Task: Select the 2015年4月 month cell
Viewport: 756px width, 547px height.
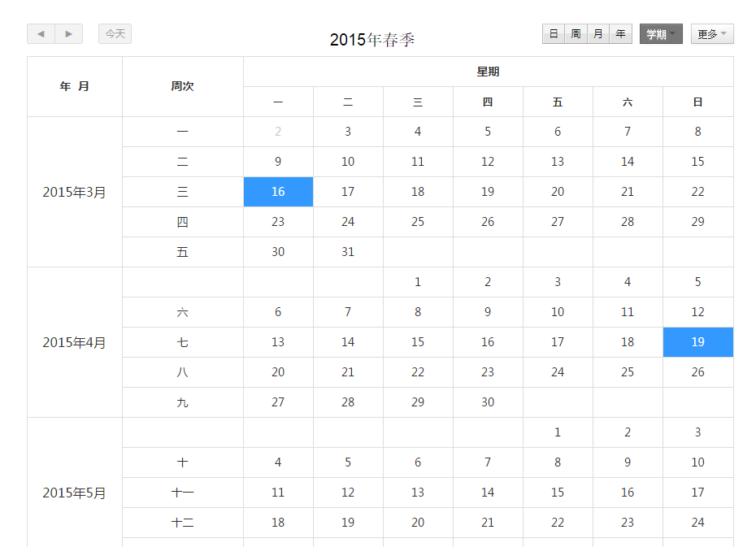Action: click(75, 342)
